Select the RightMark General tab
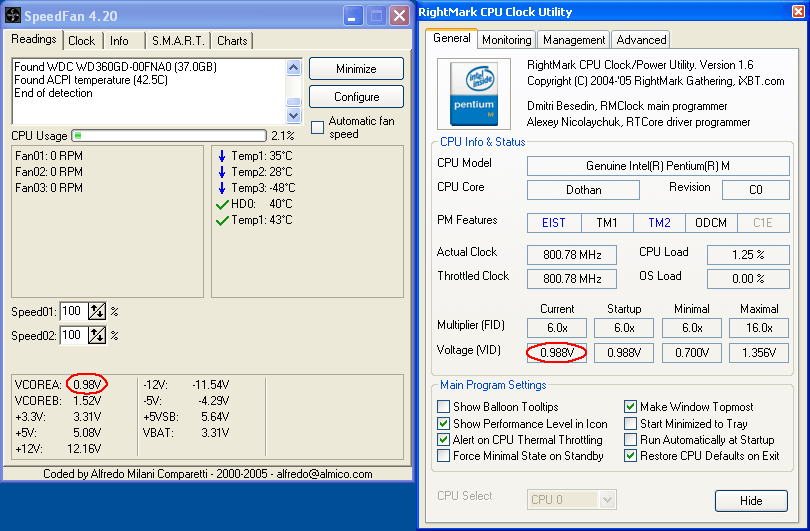810x531 pixels. click(451, 38)
